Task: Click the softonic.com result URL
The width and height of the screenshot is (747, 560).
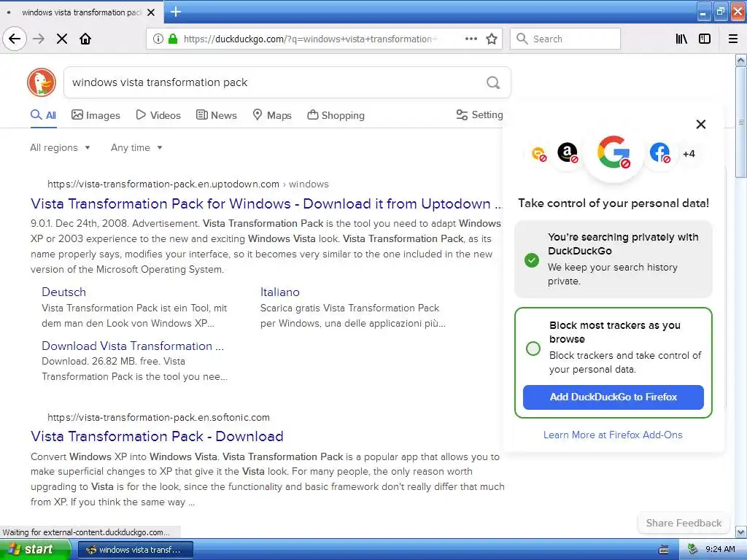Action: 158,417
